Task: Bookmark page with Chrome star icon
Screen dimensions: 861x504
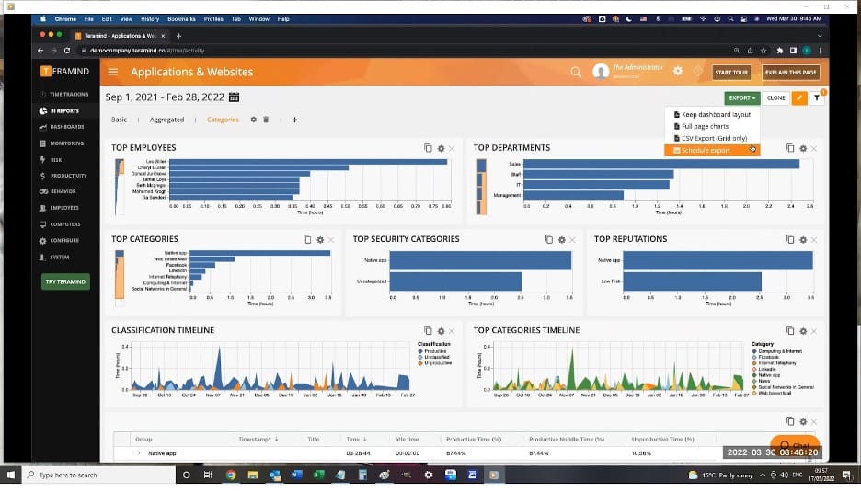Action: pyautogui.click(x=763, y=50)
